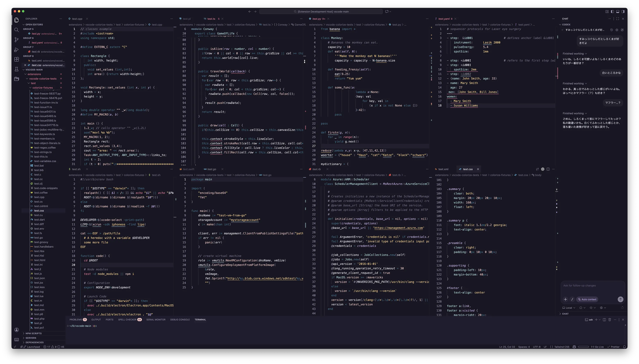This screenshot has height=364, width=639.
Task: Toggle Auto context in Codex input
Action: click(587, 300)
